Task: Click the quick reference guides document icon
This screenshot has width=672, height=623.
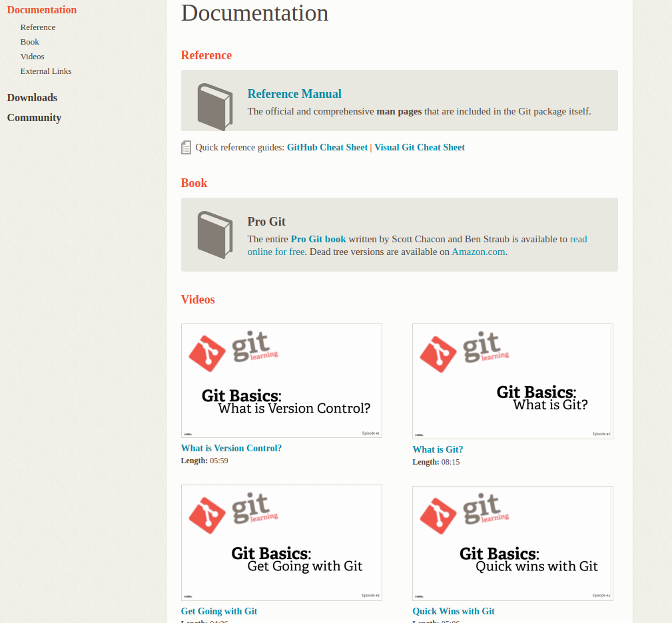Action: [186, 147]
